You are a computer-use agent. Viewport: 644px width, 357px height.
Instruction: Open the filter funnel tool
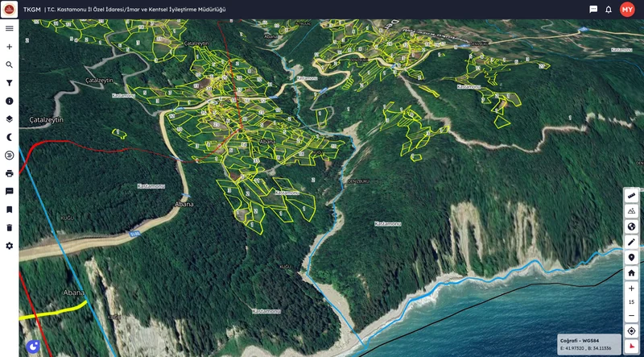click(x=9, y=83)
